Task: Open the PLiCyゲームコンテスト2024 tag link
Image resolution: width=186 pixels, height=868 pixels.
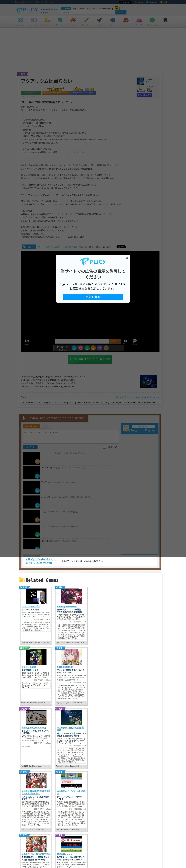Action: click(x=61, y=247)
